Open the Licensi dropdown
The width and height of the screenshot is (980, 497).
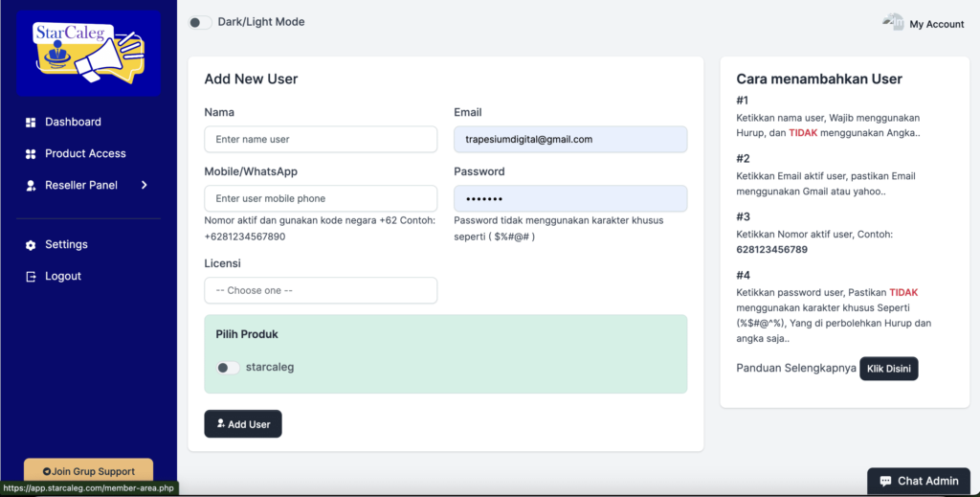coord(321,290)
